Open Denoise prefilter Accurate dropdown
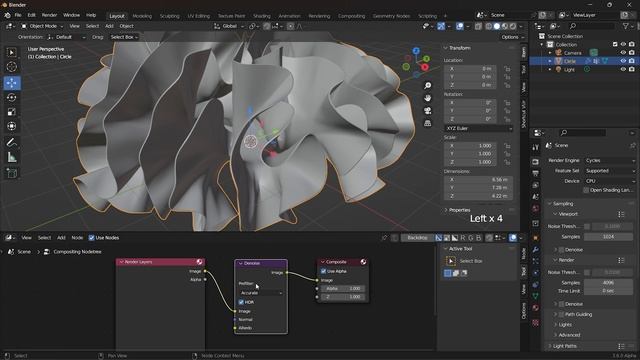This screenshot has height=360, width=640. (x=261, y=293)
